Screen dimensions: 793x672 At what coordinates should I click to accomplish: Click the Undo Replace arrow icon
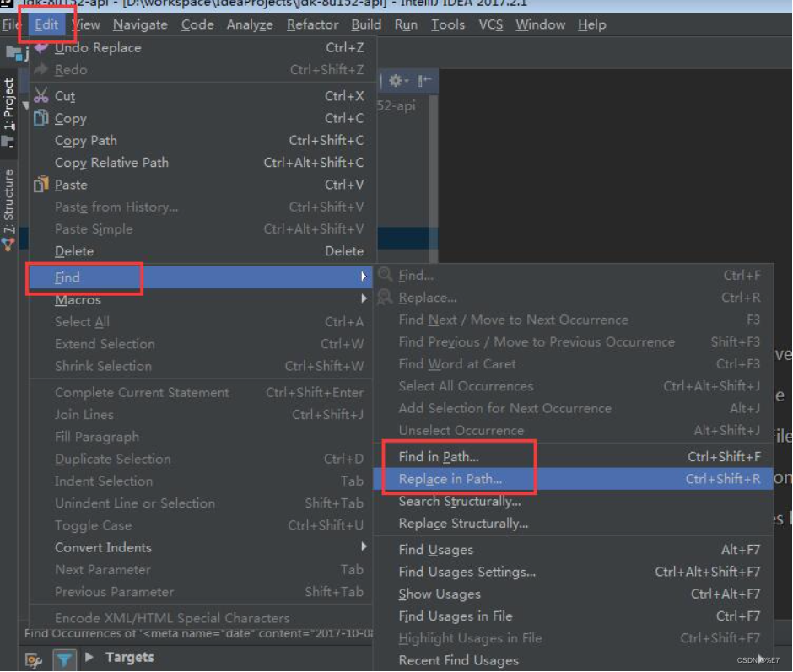pos(40,48)
